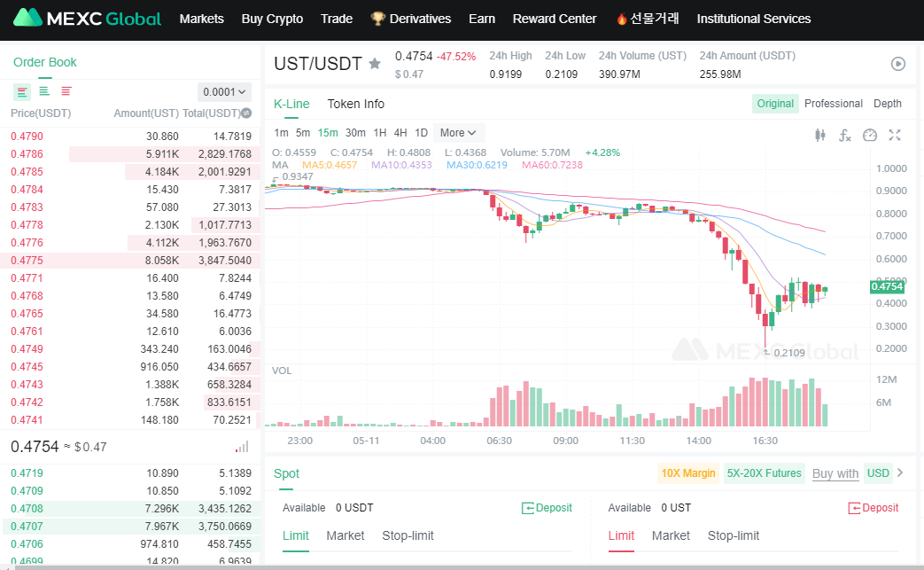Expand chart to fullscreen

895,135
